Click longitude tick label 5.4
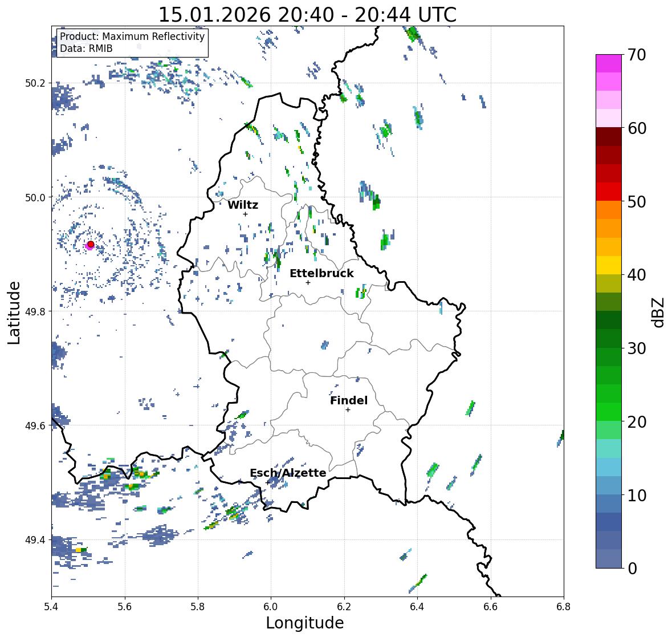Viewport: 672px width, 637px height. tap(51, 607)
